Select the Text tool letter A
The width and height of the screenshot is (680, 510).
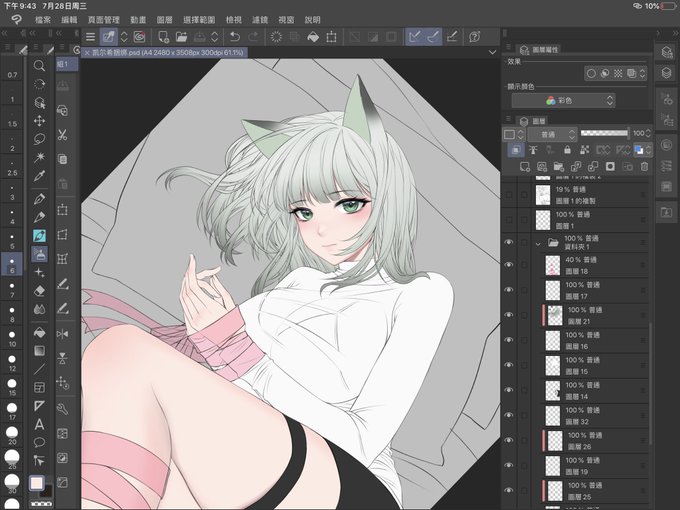point(39,424)
